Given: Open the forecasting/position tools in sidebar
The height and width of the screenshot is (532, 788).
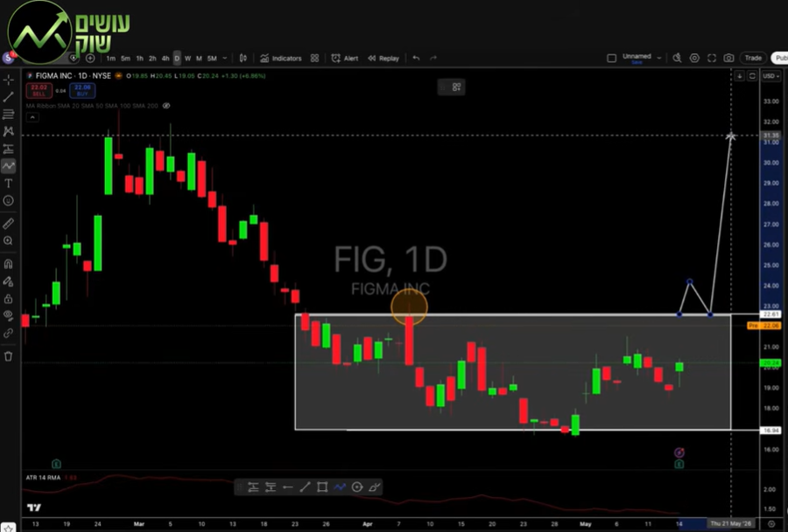Looking at the screenshot, I should (x=9, y=149).
